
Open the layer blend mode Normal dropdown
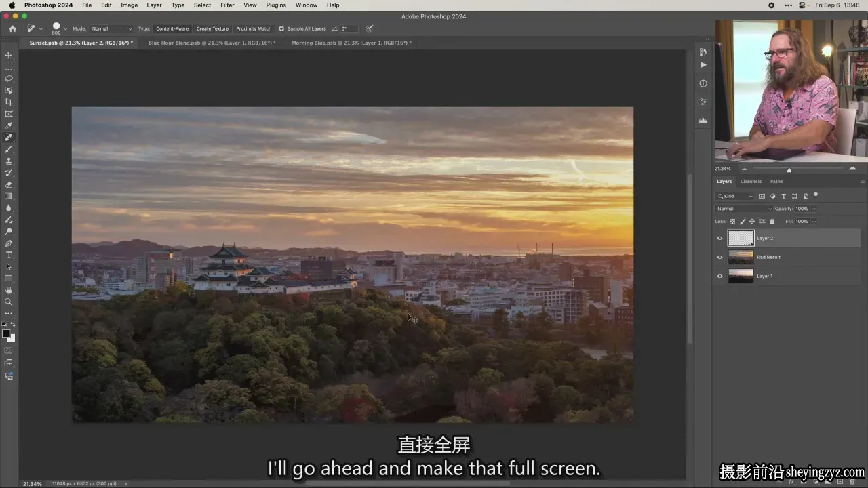(744, 209)
